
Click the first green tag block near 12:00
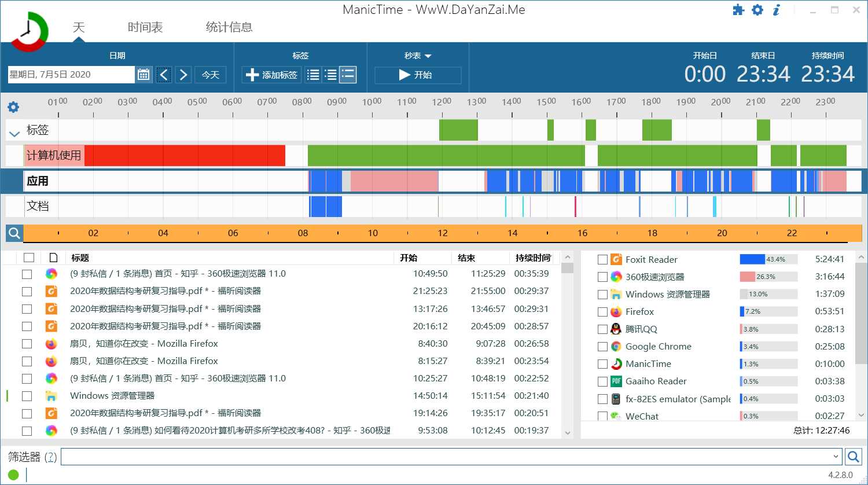point(458,130)
